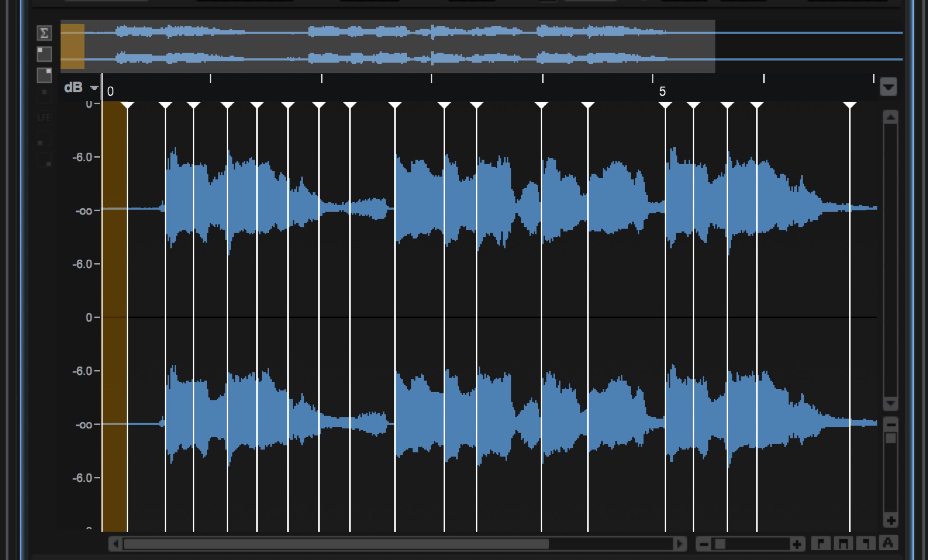Toggle the dimmed LFE channel button
Viewport: 928px width, 560px height.
(x=44, y=118)
